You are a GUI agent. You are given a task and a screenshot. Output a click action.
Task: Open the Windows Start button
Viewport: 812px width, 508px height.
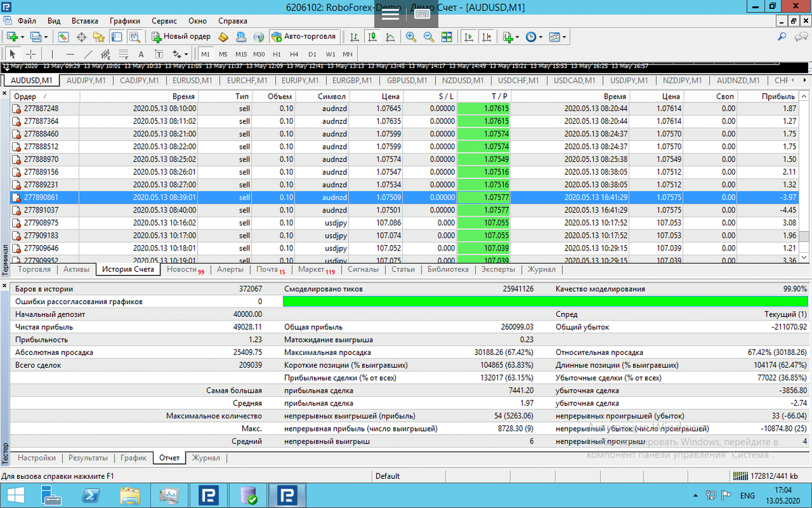(x=16, y=496)
